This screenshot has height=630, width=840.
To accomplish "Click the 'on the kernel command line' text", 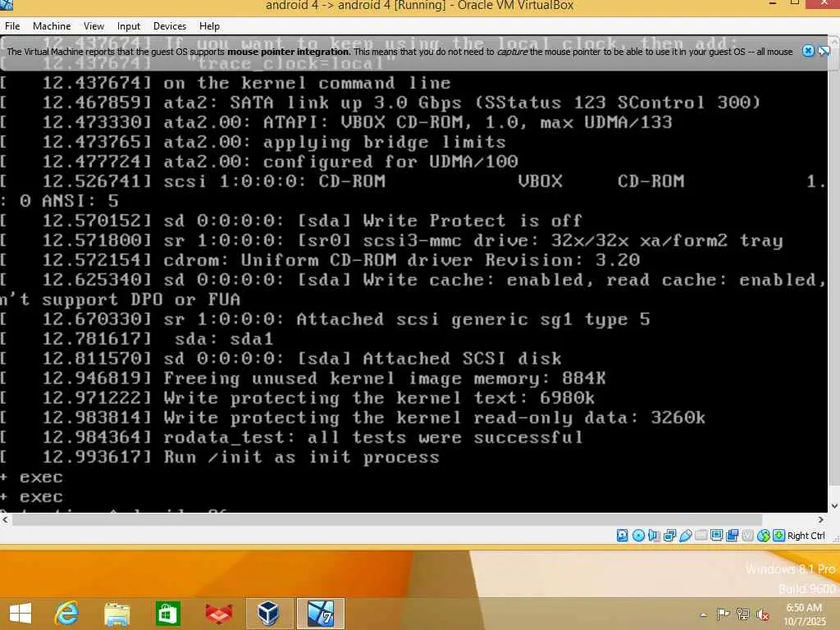I will click(x=307, y=83).
